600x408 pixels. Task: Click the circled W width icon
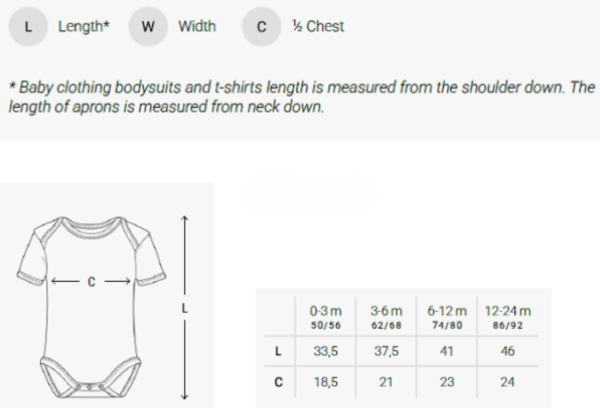[x=149, y=27]
